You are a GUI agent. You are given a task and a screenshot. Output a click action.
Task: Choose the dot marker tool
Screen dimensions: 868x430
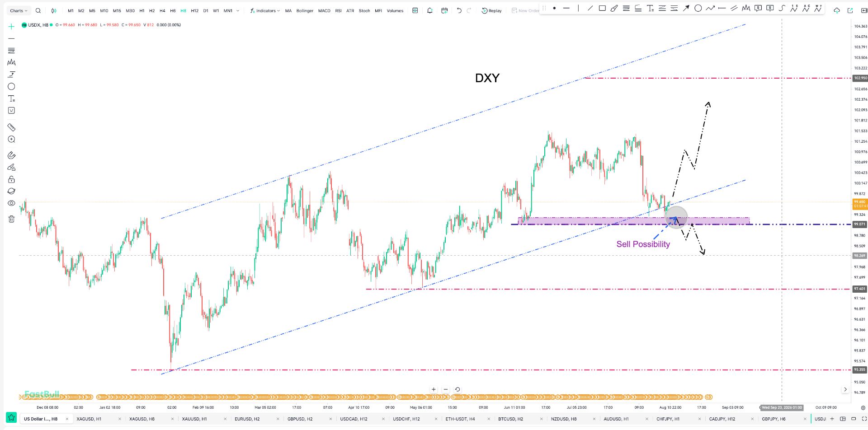554,8
